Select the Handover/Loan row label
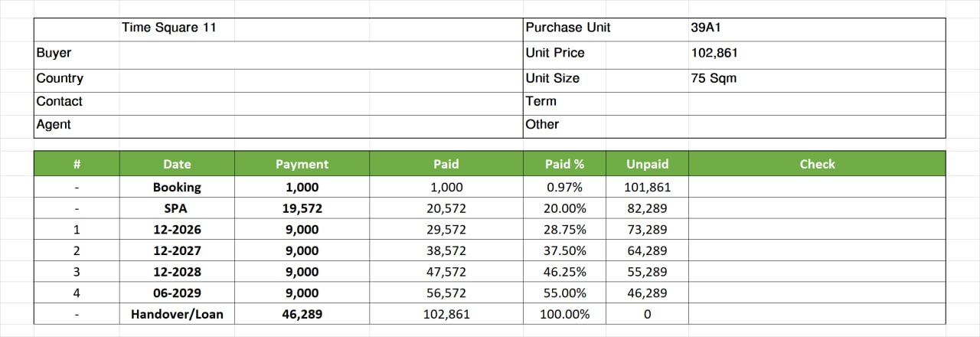The image size is (980, 337). [177, 314]
